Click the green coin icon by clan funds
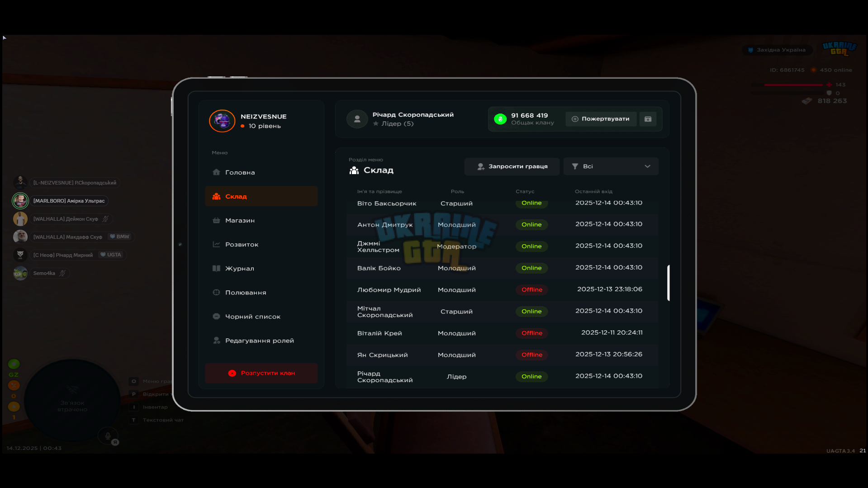868x488 pixels. (500, 119)
